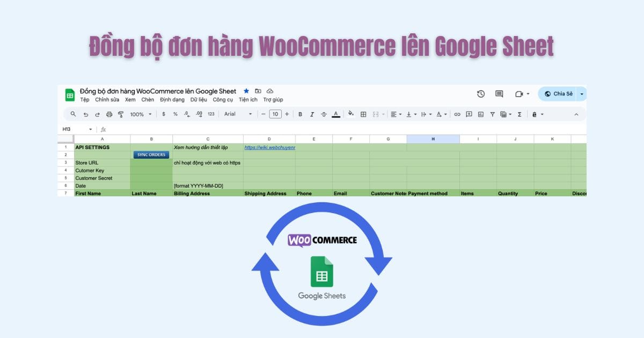This screenshot has height=338, width=644.
Task: Open the comments panel icon
Action: (498, 93)
